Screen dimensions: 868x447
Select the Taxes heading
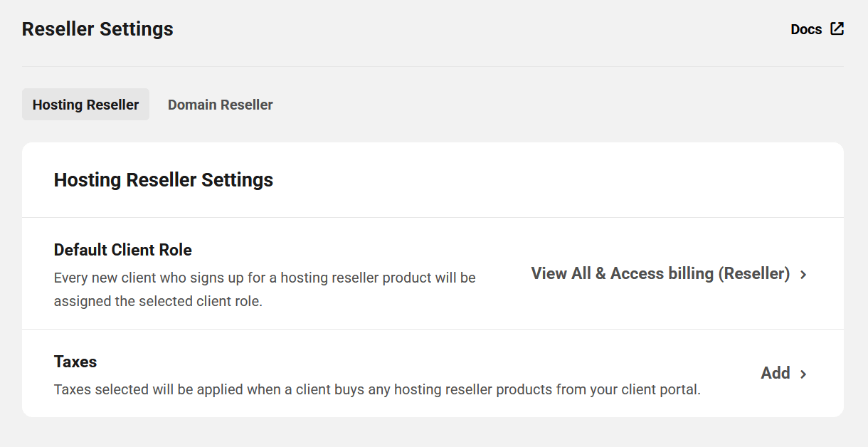click(x=75, y=362)
